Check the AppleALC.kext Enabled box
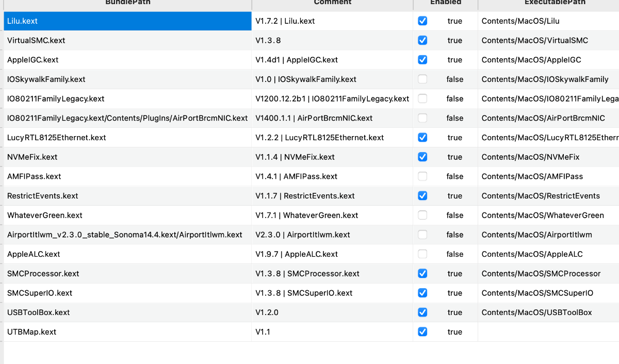The width and height of the screenshot is (619, 364). pyautogui.click(x=422, y=254)
